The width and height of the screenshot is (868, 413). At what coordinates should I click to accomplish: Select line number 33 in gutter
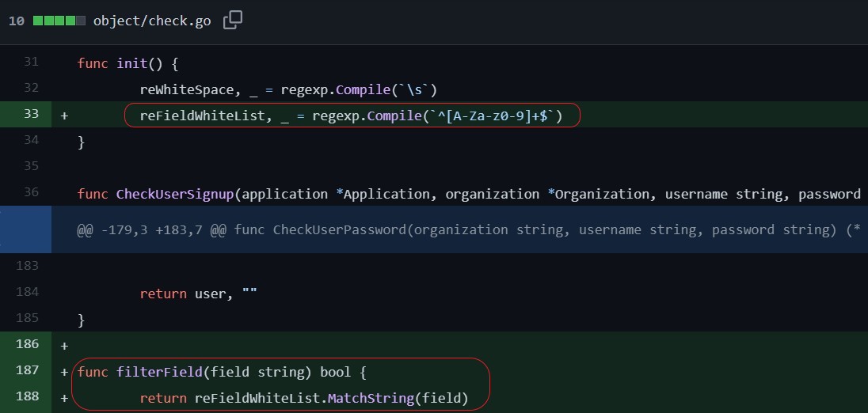click(x=31, y=114)
